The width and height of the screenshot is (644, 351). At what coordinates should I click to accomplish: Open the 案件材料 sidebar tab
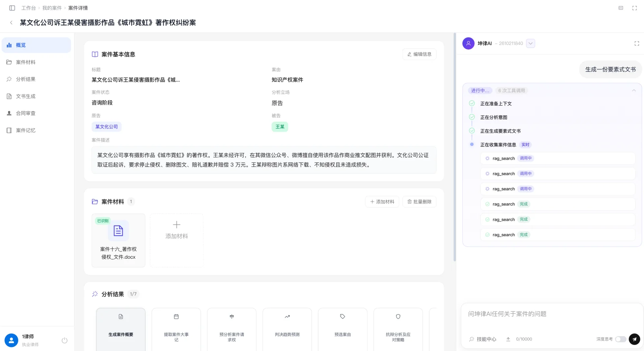(x=36, y=62)
